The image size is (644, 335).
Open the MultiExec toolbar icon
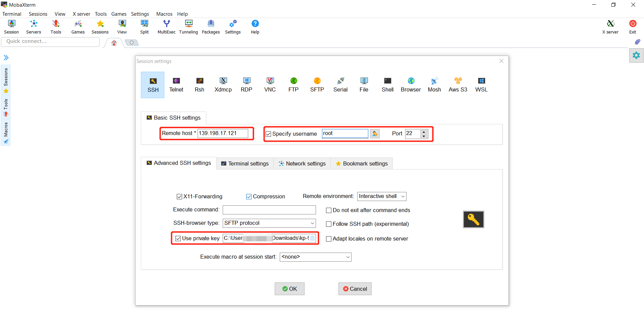[167, 27]
